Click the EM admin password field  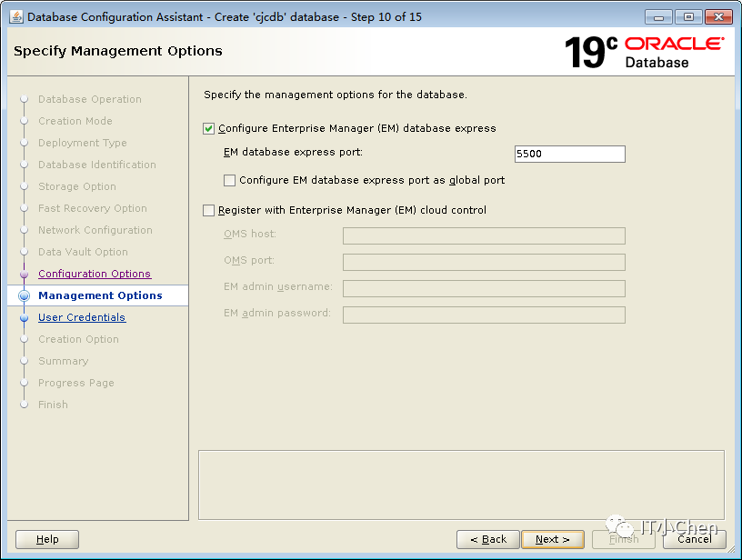[x=484, y=315]
